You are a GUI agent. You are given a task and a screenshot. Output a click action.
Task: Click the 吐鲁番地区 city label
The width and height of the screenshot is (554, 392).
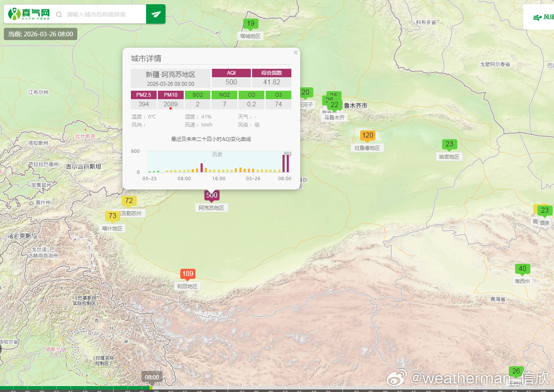[367, 148]
